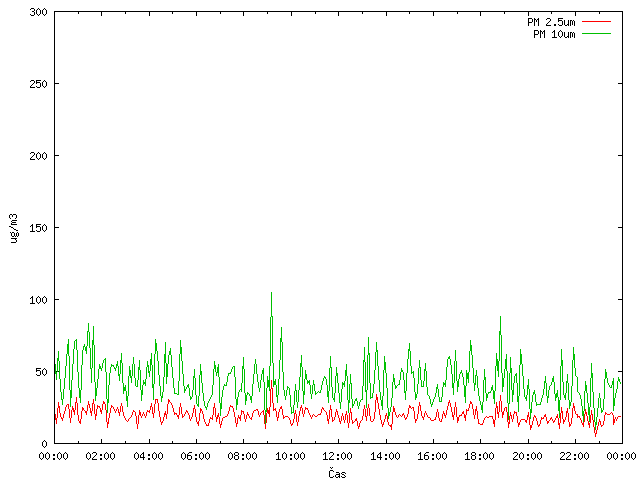Click the 0 y-axis value
Viewport: 640px width, 480px height.
(x=44, y=444)
